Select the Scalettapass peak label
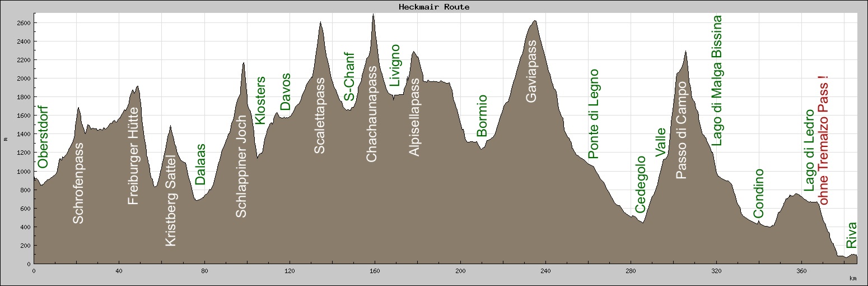 tap(319, 116)
